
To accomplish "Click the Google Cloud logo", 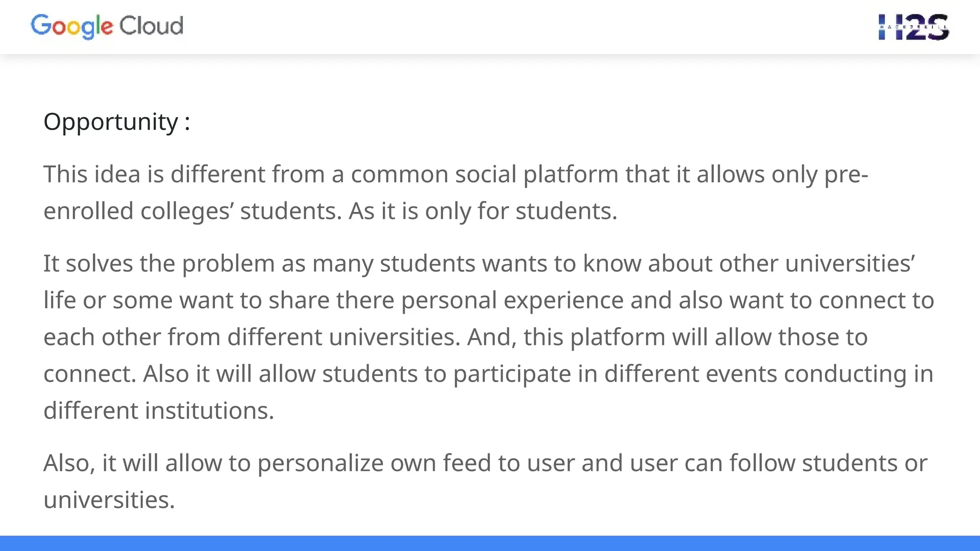I will pyautogui.click(x=107, y=26).
